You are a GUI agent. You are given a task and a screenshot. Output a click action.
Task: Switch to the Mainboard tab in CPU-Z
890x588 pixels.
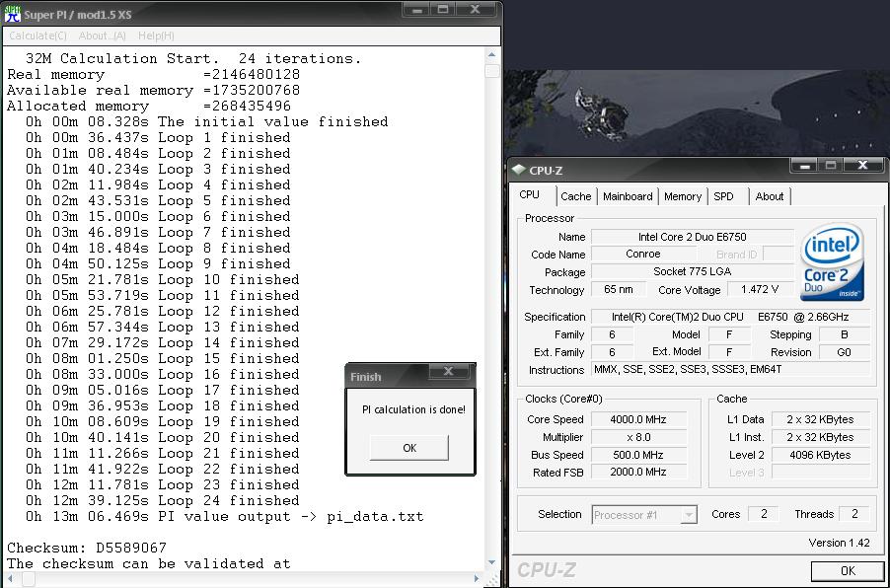[628, 196]
